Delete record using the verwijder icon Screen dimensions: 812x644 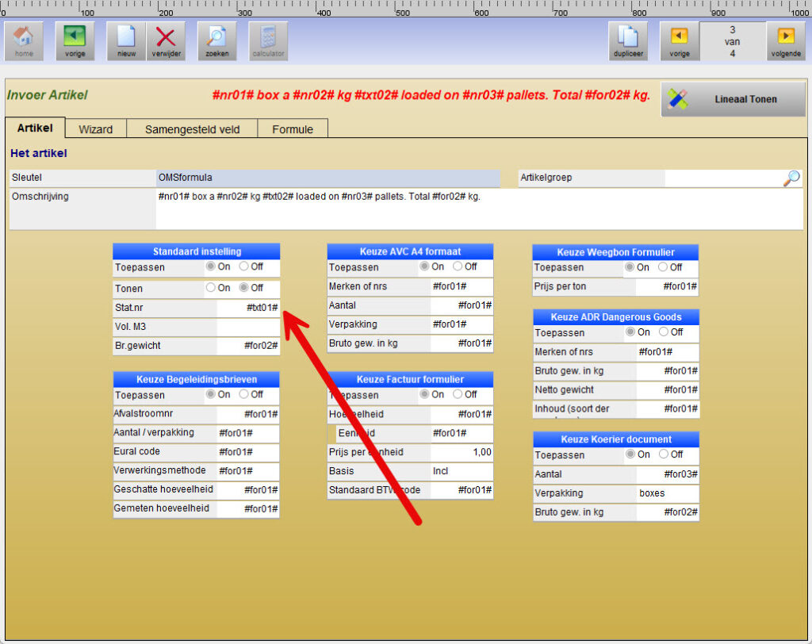point(166,41)
